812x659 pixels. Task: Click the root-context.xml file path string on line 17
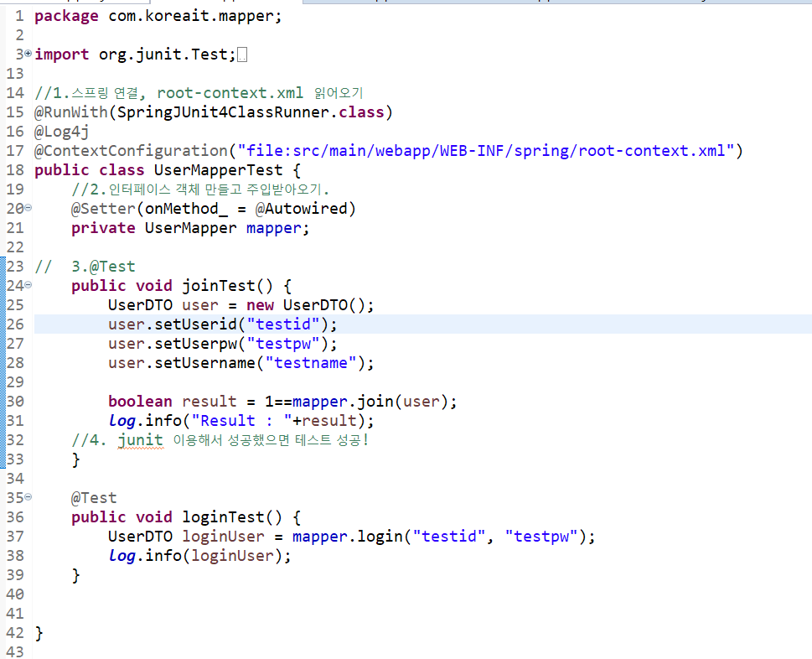(x=486, y=151)
